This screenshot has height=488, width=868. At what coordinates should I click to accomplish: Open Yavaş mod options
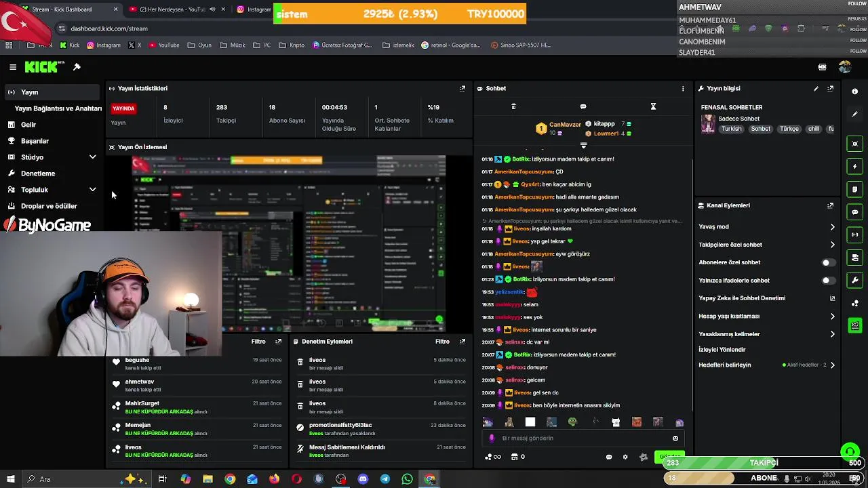pos(767,227)
